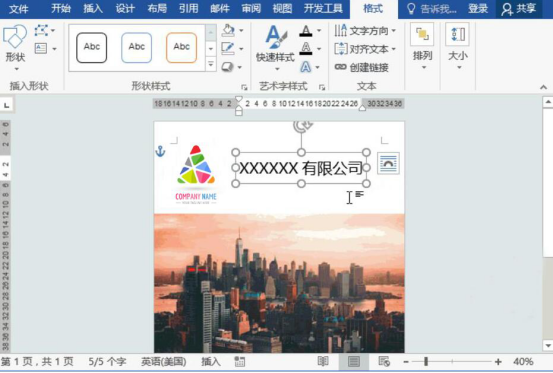Screen dimensions: 553x373
Task: Switch to the Design tab
Action: 125,8
